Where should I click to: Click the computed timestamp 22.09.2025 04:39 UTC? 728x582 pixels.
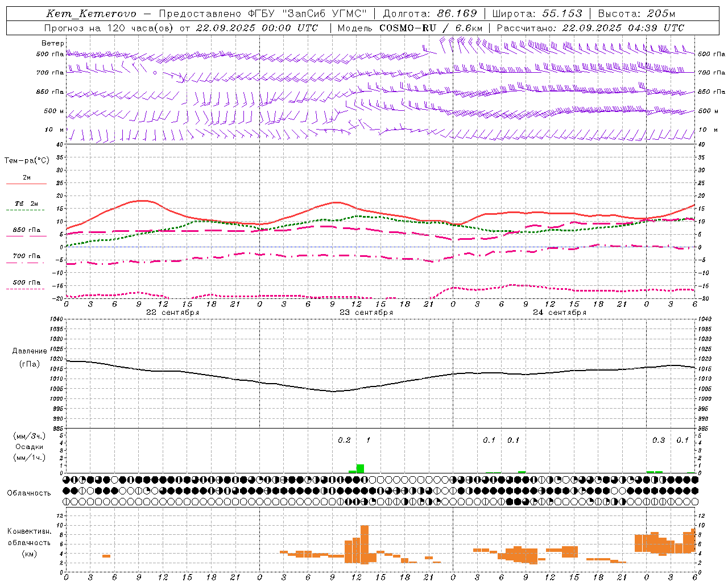(x=623, y=28)
